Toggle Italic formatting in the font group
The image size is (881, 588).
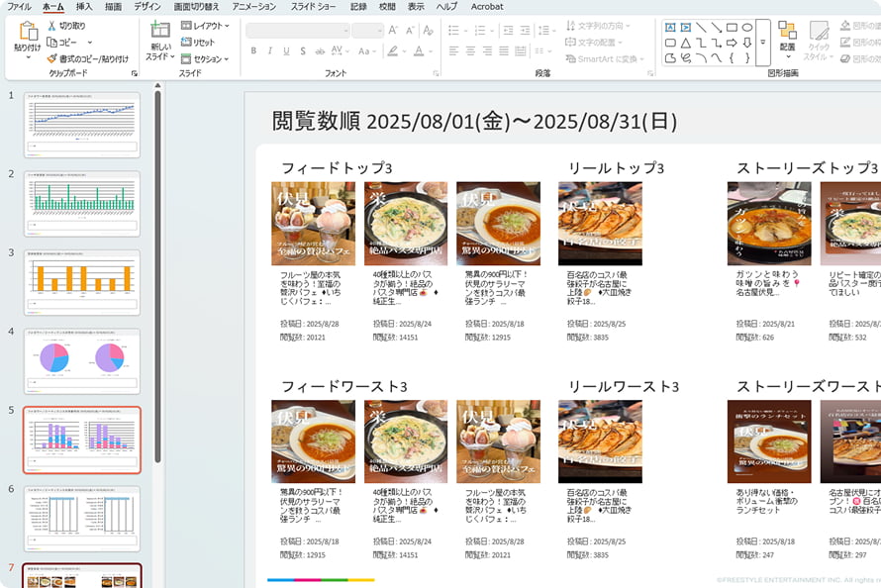coord(270,50)
